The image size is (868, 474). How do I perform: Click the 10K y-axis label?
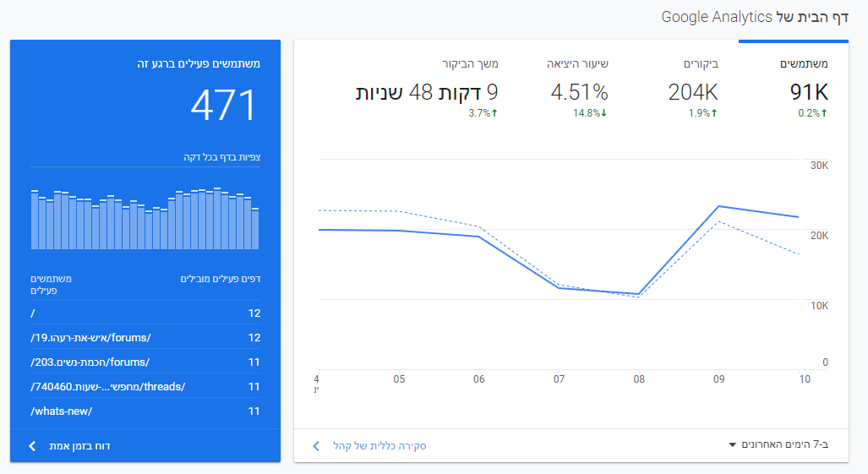click(819, 305)
